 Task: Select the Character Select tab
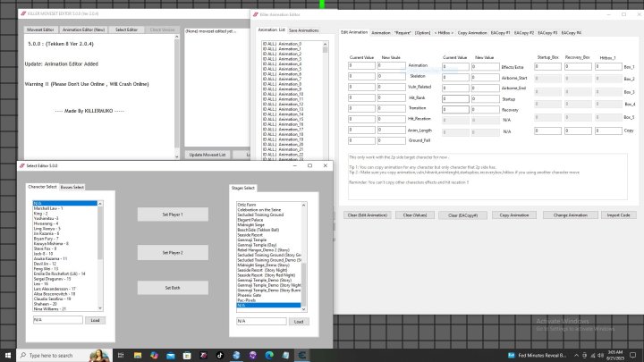[42, 187]
